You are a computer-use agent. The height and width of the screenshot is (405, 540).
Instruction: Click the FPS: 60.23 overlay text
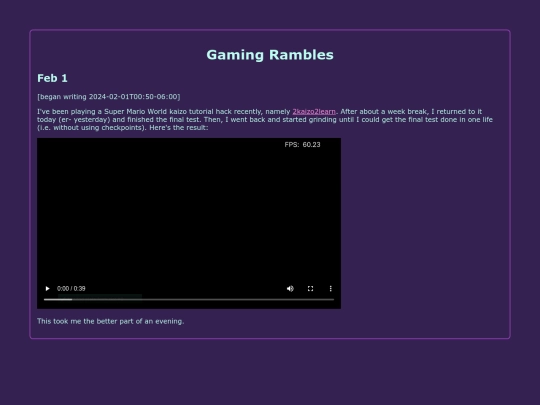302,145
